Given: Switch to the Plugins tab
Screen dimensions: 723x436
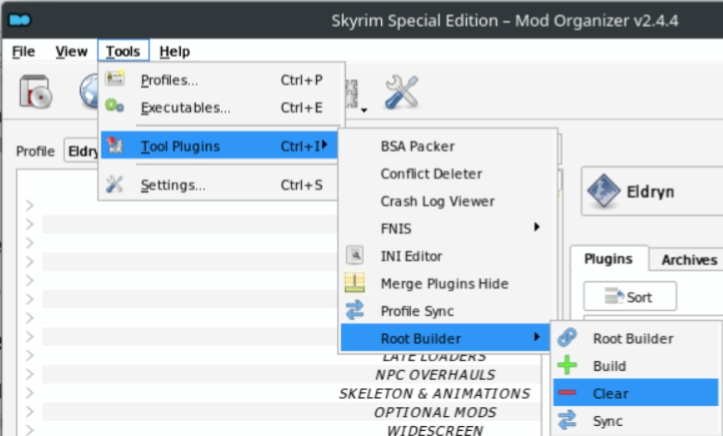Looking at the screenshot, I should (x=608, y=259).
